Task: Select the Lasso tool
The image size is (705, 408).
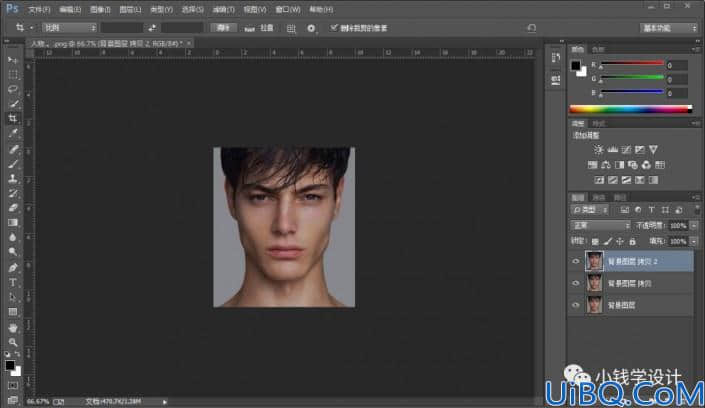Action: [x=13, y=89]
